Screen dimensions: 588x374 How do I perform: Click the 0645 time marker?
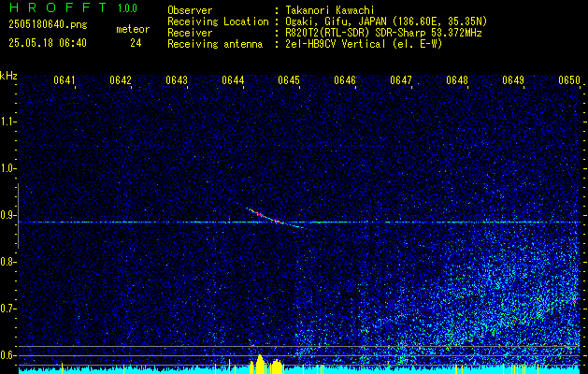coord(289,80)
